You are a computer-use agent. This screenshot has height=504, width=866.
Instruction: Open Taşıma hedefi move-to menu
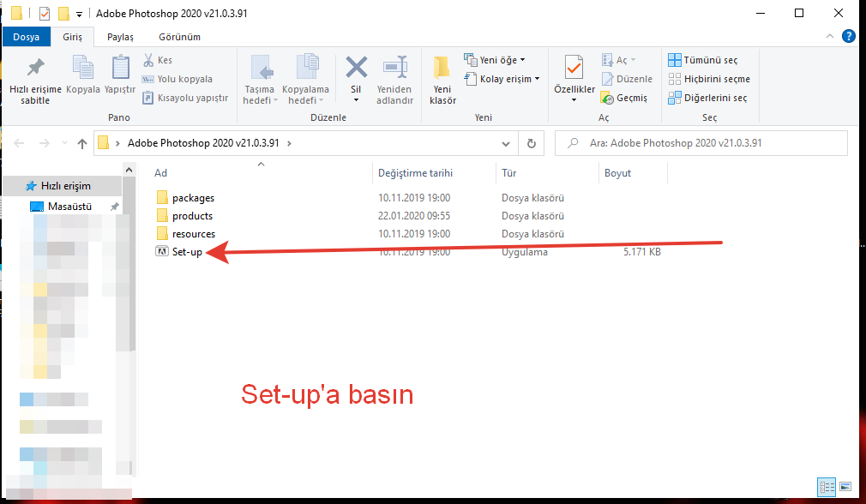(x=260, y=81)
